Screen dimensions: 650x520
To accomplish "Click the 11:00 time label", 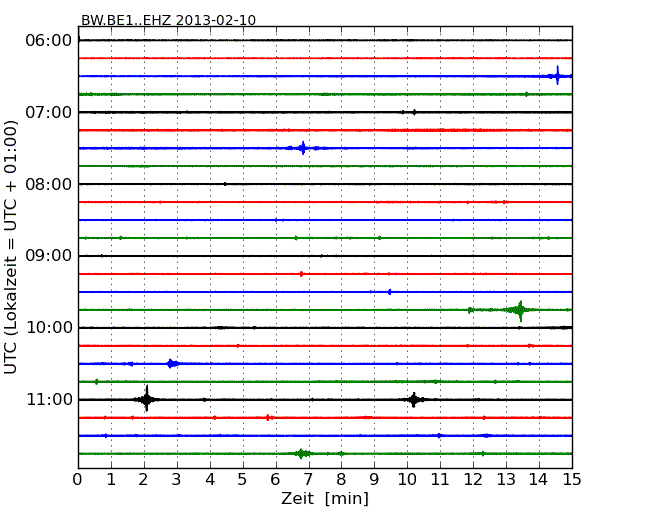I will 49,400.
